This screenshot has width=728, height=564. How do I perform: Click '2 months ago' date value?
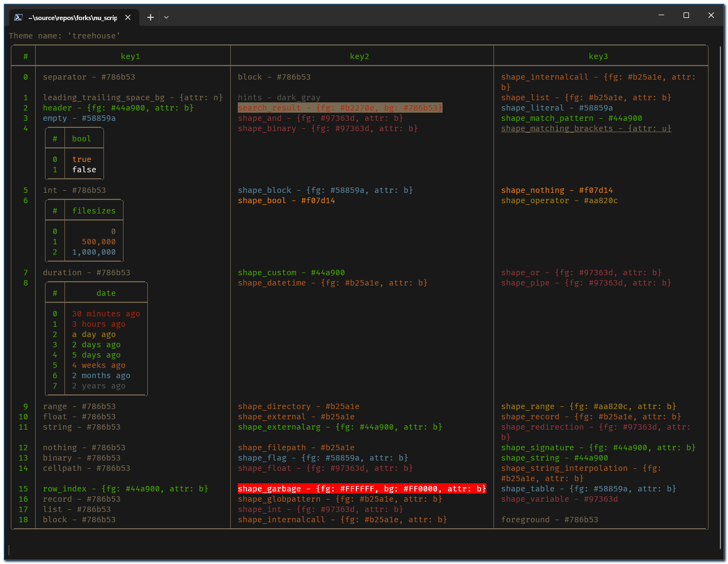101,375
